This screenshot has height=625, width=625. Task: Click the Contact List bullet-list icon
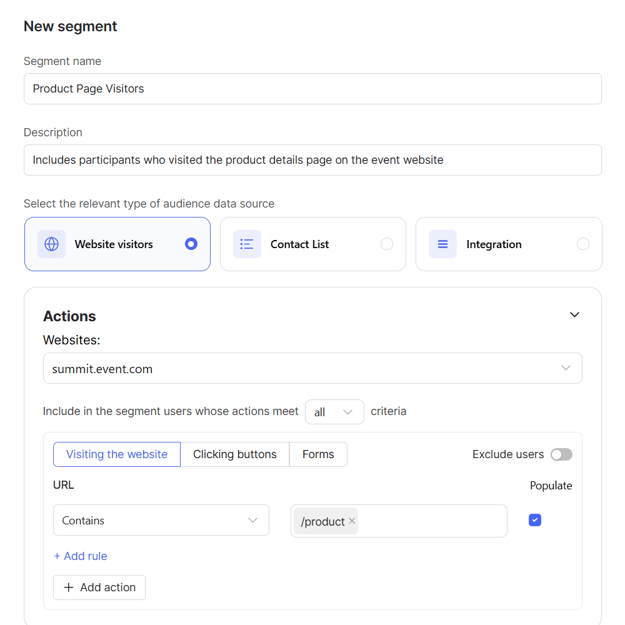coord(247,244)
